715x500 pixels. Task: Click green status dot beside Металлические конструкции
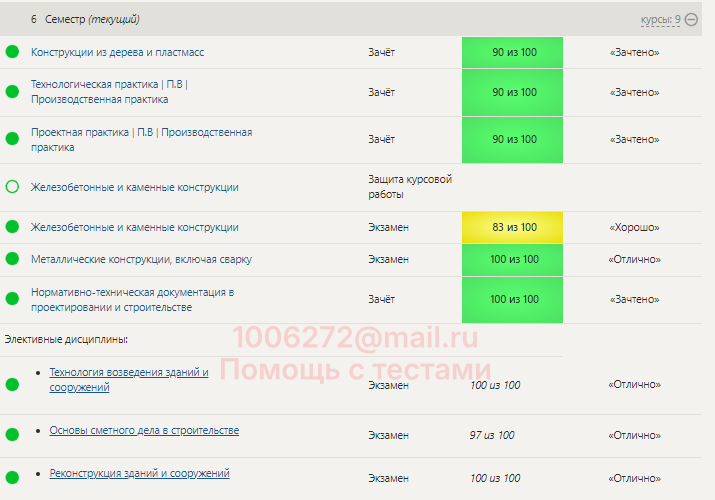12,259
